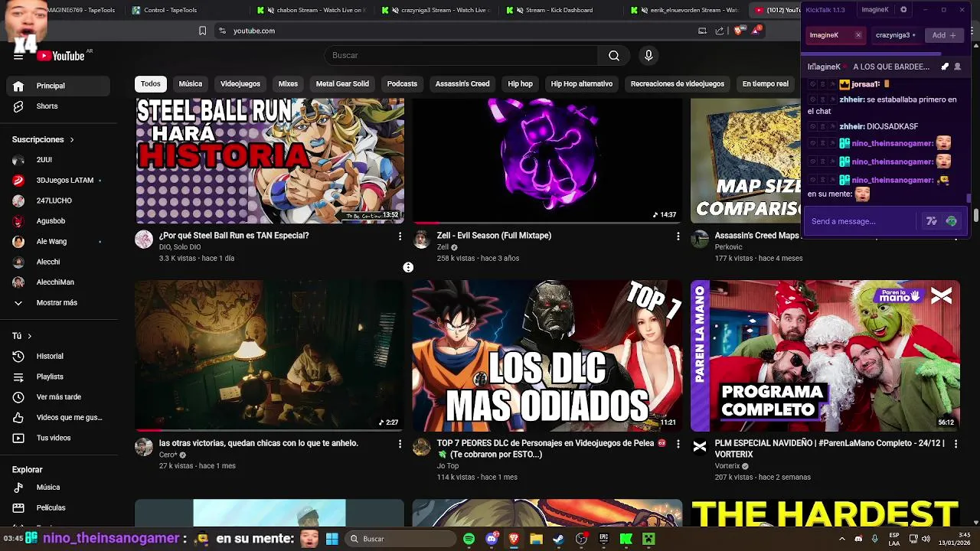
Task: Switch to crazyniga3 chat tab in KickTalk
Action: (895, 35)
